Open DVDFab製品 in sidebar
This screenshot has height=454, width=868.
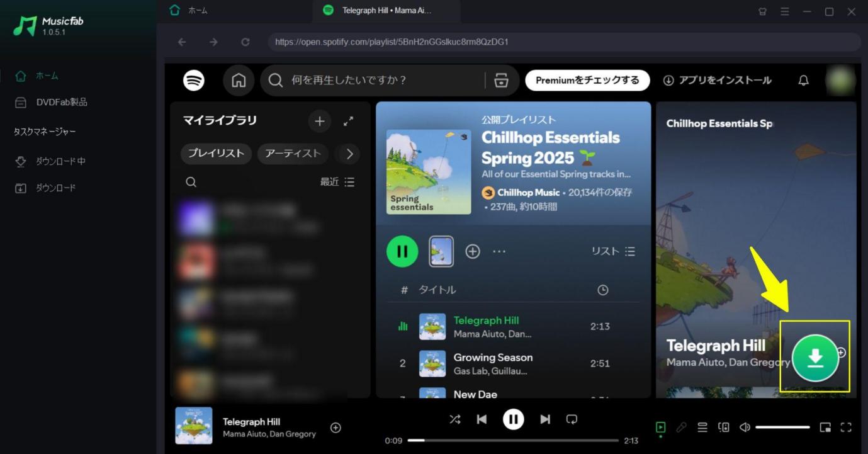click(52, 102)
